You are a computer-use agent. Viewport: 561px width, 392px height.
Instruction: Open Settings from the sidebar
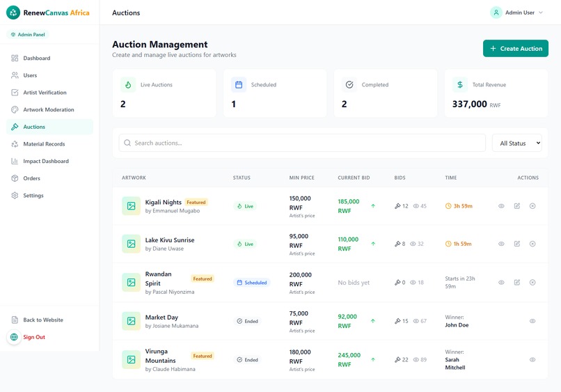(x=49, y=196)
